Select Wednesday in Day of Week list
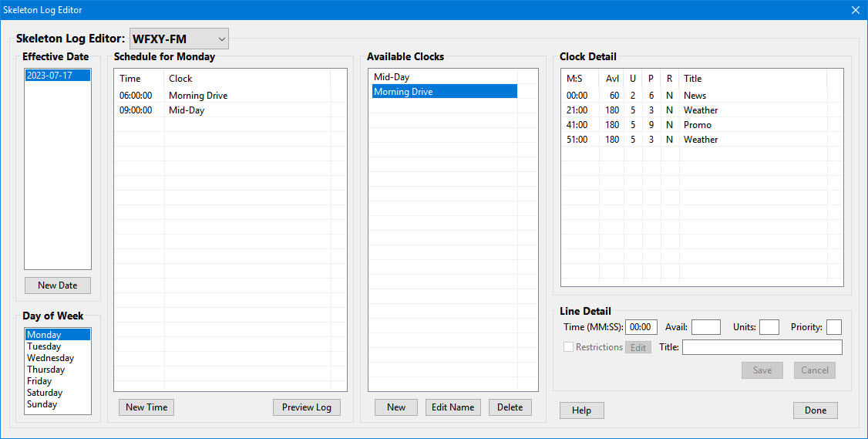 [x=50, y=358]
